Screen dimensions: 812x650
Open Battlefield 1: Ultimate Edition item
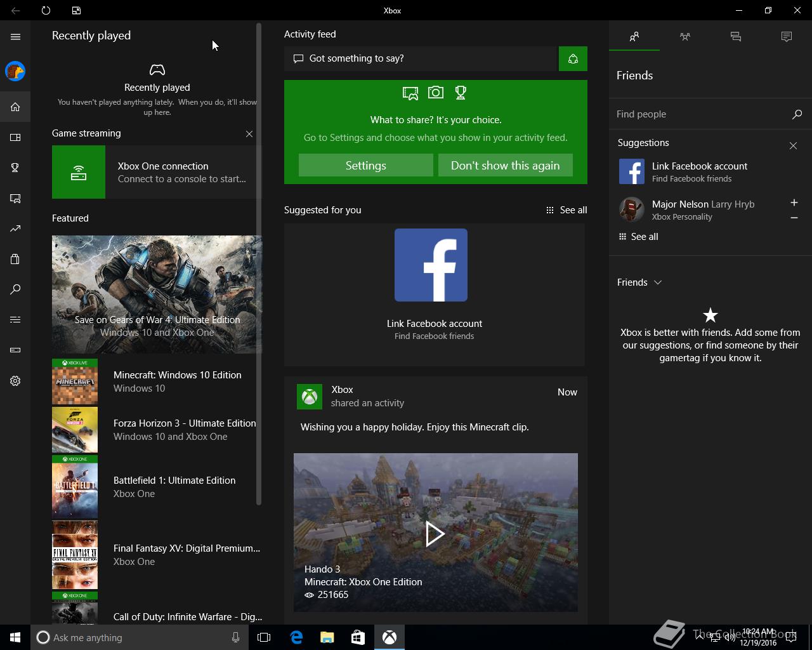[156, 487]
